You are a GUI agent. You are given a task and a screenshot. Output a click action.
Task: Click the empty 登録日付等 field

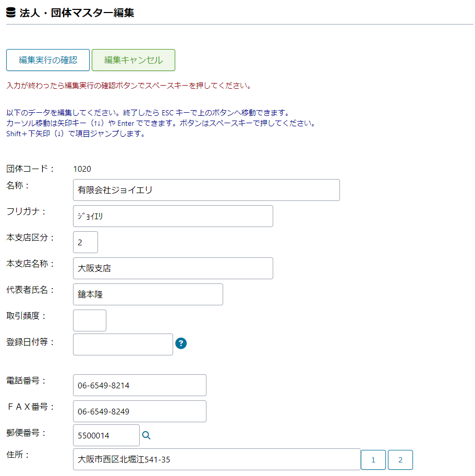[x=123, y=344]
